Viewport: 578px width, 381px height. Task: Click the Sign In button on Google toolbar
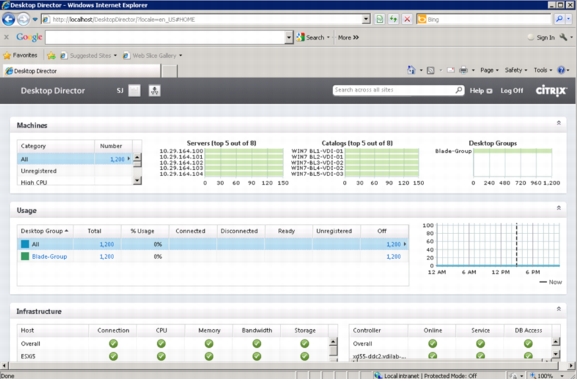(x=541, y=37)
